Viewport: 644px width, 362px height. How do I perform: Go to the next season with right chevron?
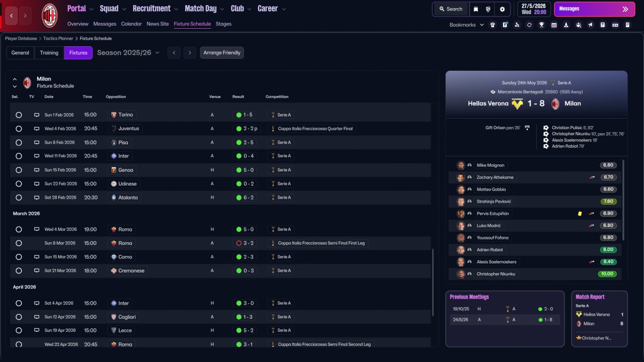(x=190, y=53)
